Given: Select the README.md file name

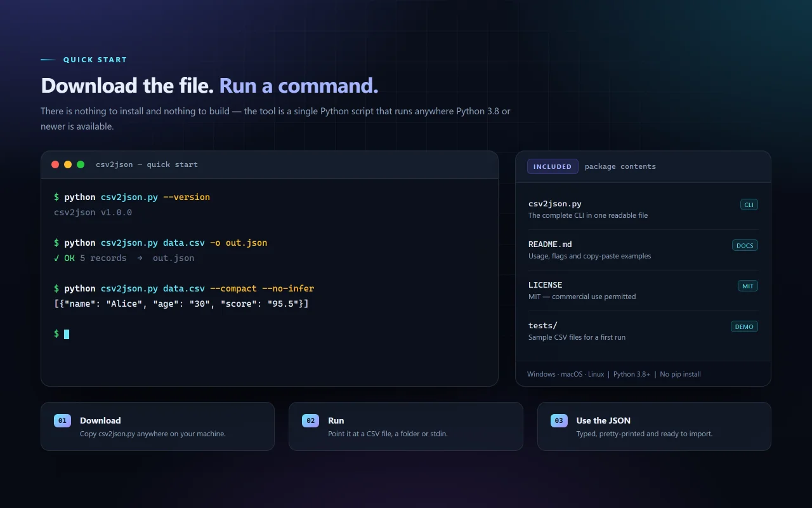Looking at the screenshot, I should click(550, 244).
